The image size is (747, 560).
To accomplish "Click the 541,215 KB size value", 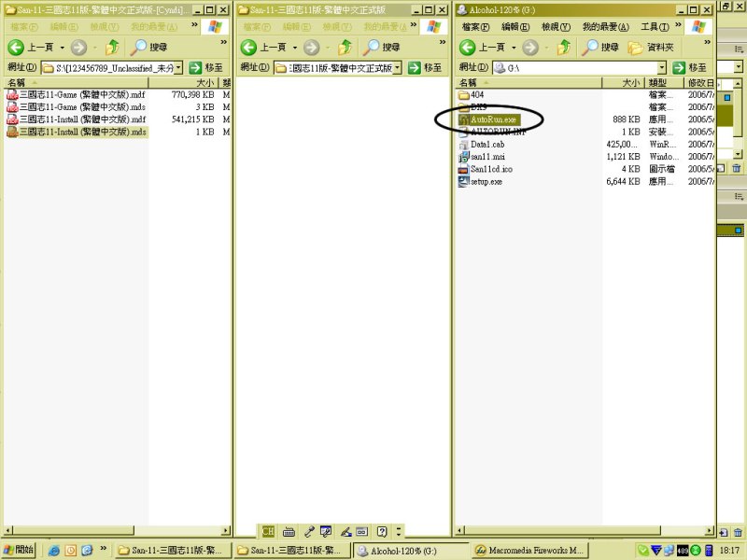I will 192,119.
